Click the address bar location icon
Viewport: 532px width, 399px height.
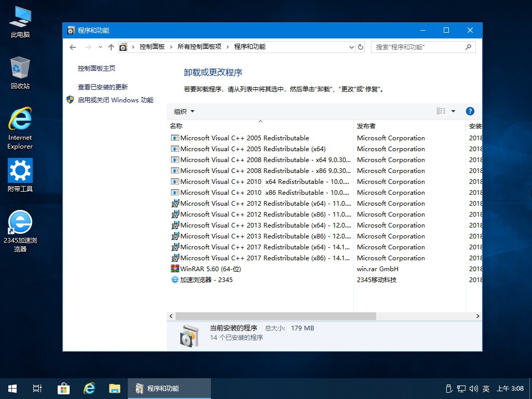pos(123,47)
